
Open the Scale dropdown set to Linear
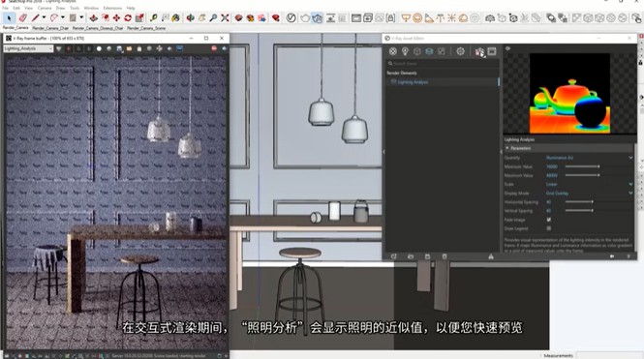coord(590,184)
